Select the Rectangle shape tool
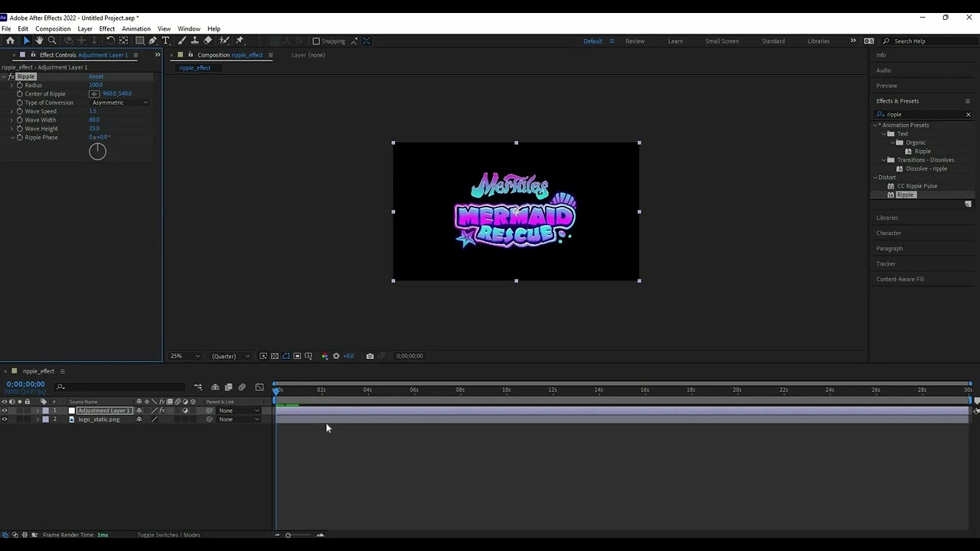This screenshot has height=551, width=980. [x=140, y=41]
